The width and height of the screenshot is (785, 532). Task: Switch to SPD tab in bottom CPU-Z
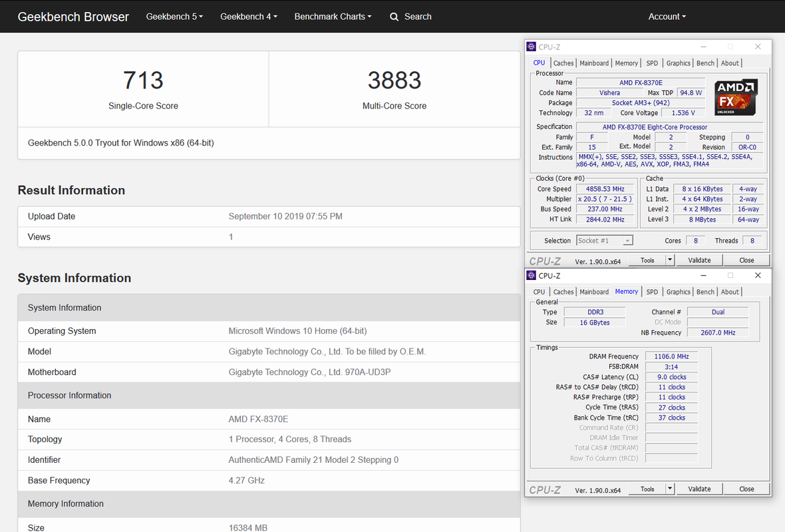652,292
